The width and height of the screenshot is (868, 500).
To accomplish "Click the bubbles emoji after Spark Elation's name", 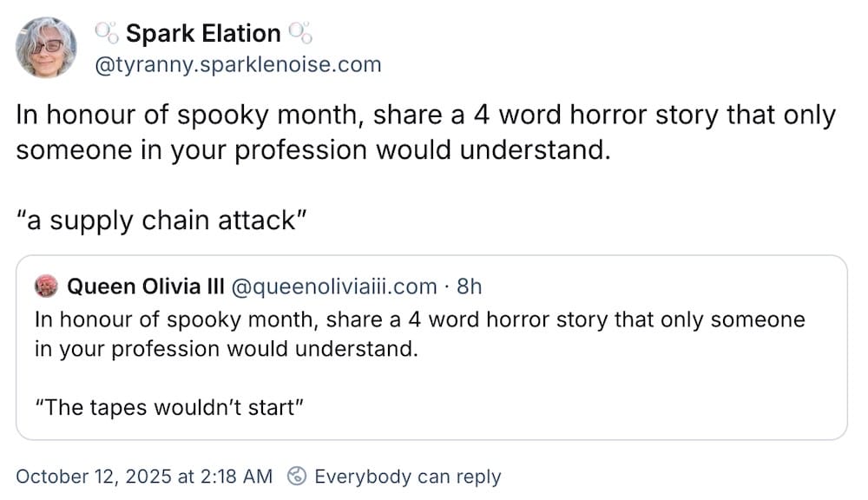I will pyautogui.click(x=302, y=31).
